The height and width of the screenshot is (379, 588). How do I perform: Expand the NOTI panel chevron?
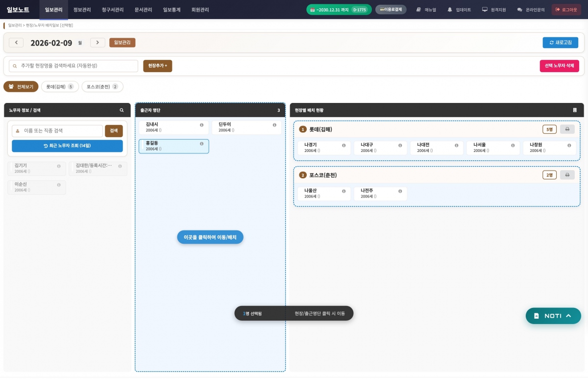tap(568, 316)
